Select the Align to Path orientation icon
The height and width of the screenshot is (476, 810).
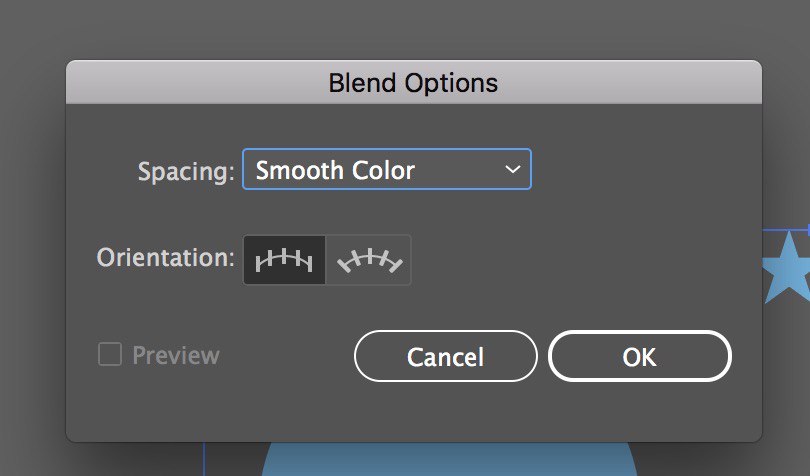point(369,260)
